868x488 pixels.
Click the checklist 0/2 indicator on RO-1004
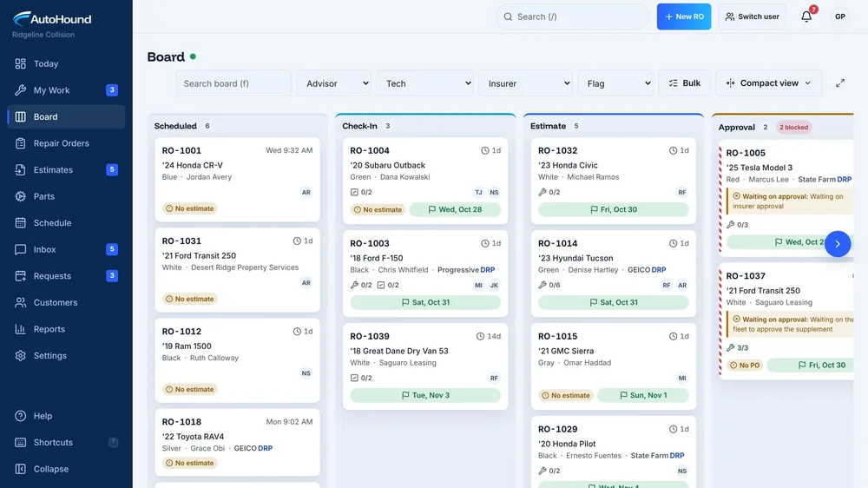point(361,192)
